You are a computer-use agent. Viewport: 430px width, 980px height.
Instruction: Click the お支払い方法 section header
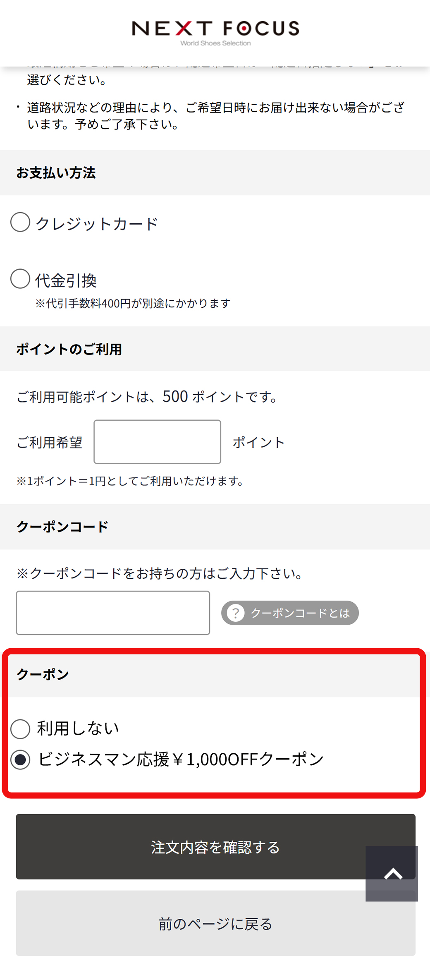pyautogui.click(x=56, y=173)
